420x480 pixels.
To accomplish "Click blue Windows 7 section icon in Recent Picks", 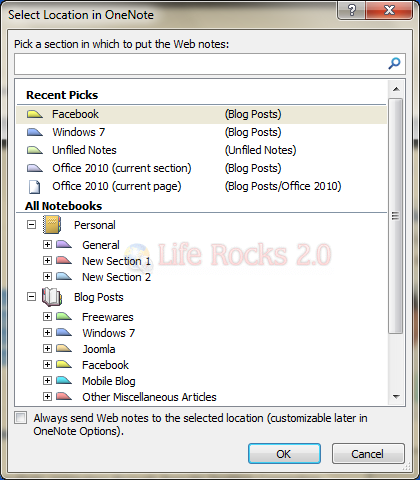I will [35, 132].
